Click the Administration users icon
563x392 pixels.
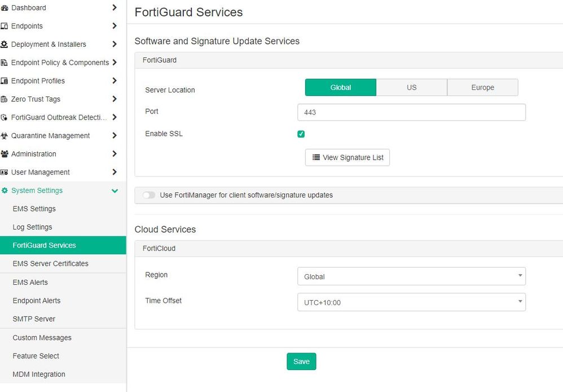5,154
